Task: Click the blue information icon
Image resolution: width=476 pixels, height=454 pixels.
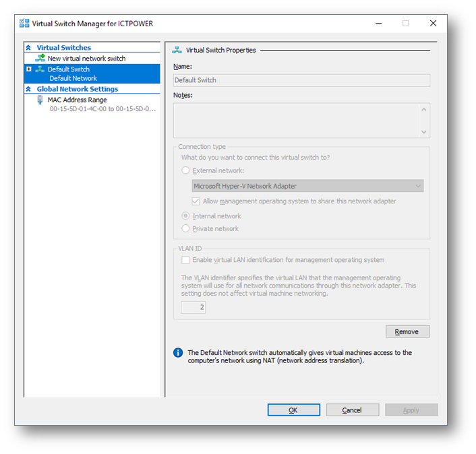Action: (x=178, y=353)
